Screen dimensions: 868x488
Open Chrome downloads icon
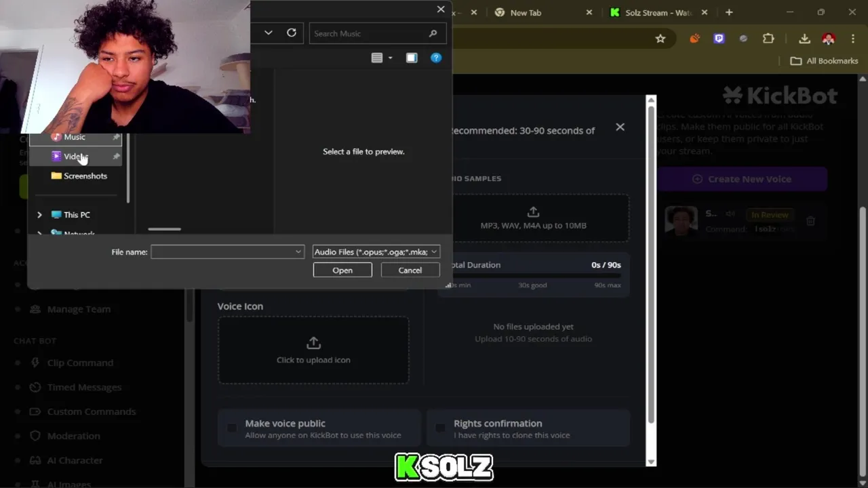click(x=804, y=39)
